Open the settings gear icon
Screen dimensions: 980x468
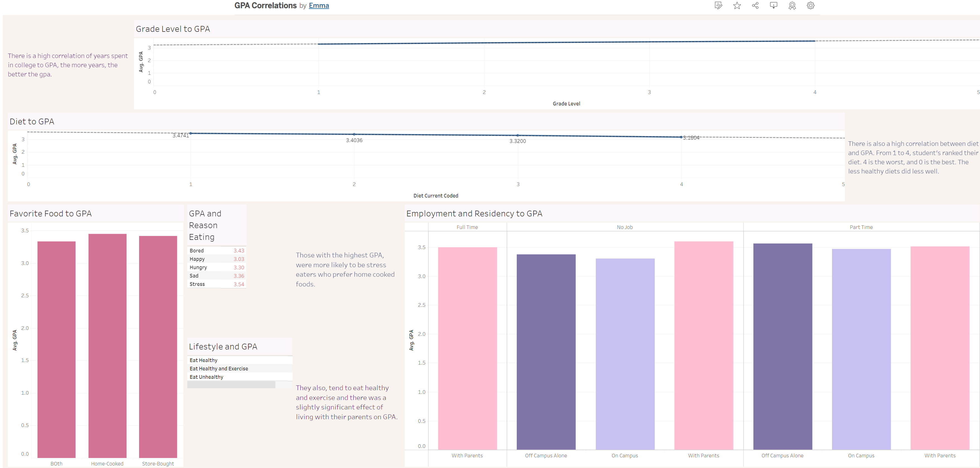810,6
